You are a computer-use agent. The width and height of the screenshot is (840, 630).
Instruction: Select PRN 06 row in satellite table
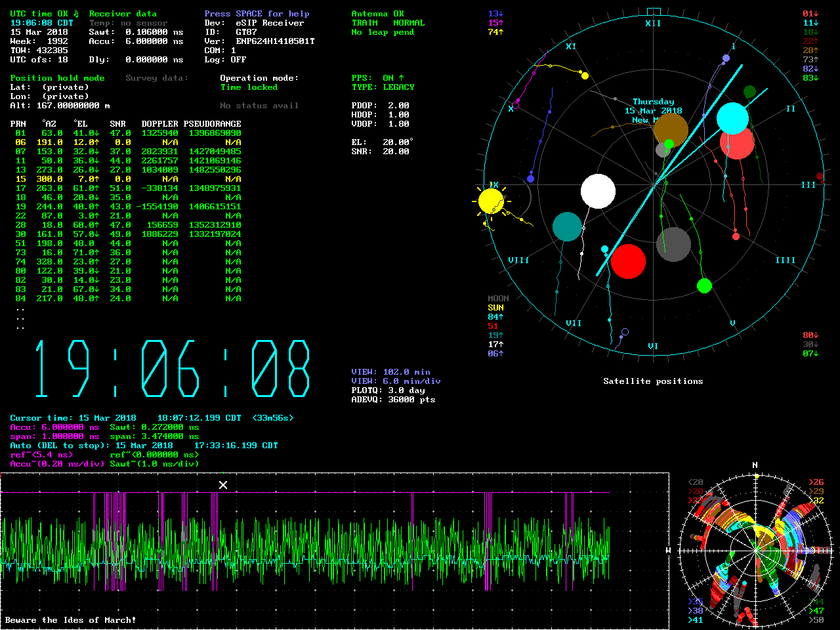[125, 142]
